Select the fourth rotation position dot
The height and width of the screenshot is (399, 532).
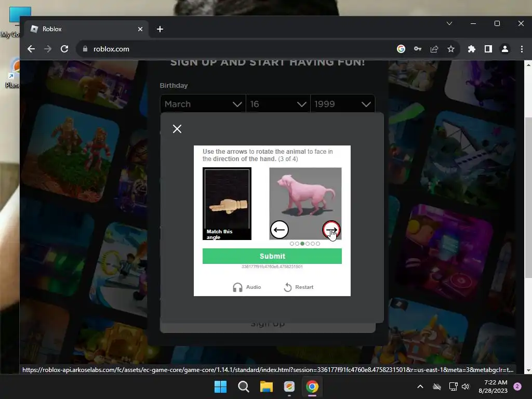(308, 244)
